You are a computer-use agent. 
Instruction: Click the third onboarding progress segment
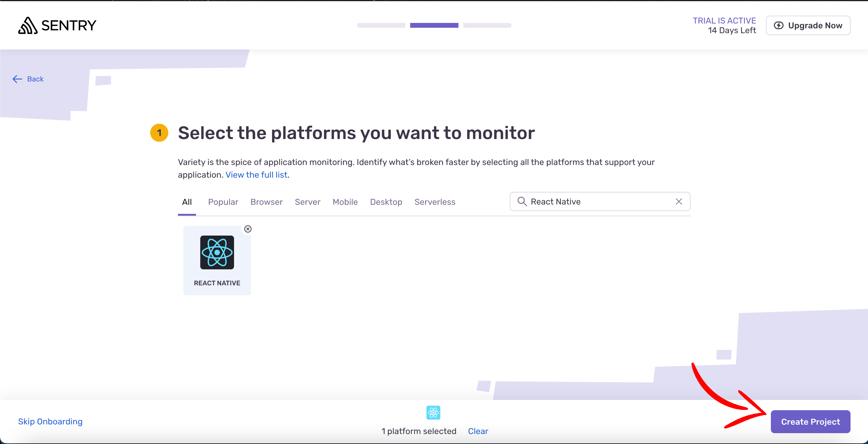(x=487, y=25)
